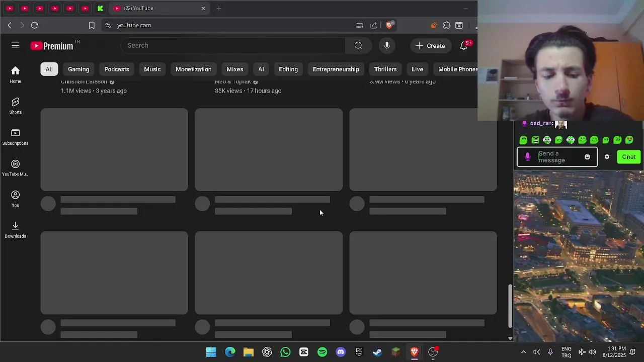Open Downloads in the sidebar
Viewport: 644px width, 362px height.
click(15, 230)
